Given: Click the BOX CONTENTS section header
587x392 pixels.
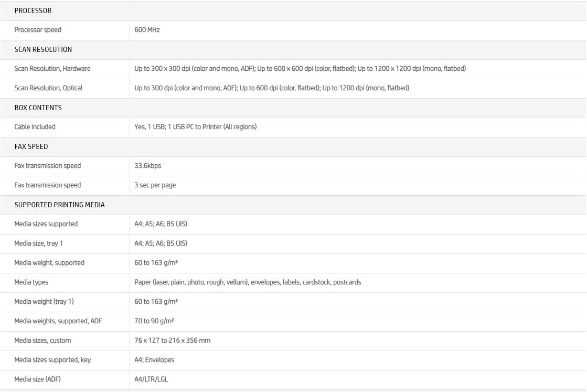Looking at the screenshot, I should click(38, 108).
